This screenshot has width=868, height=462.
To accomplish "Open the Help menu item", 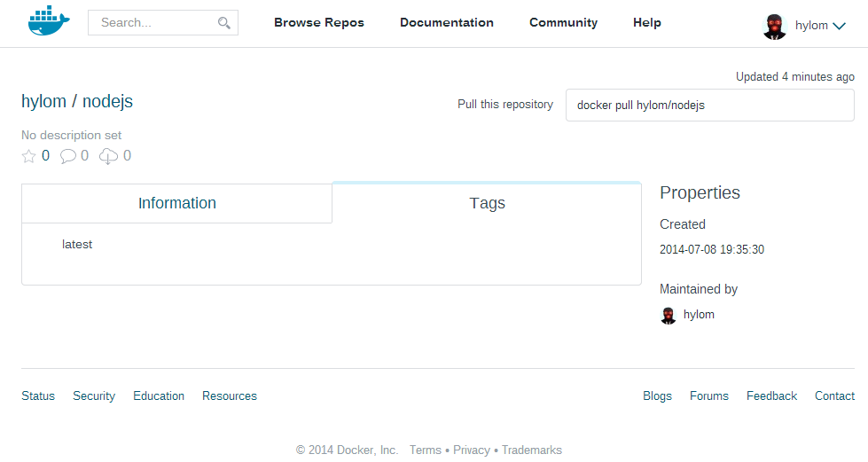I will click(x=646, y=23).
